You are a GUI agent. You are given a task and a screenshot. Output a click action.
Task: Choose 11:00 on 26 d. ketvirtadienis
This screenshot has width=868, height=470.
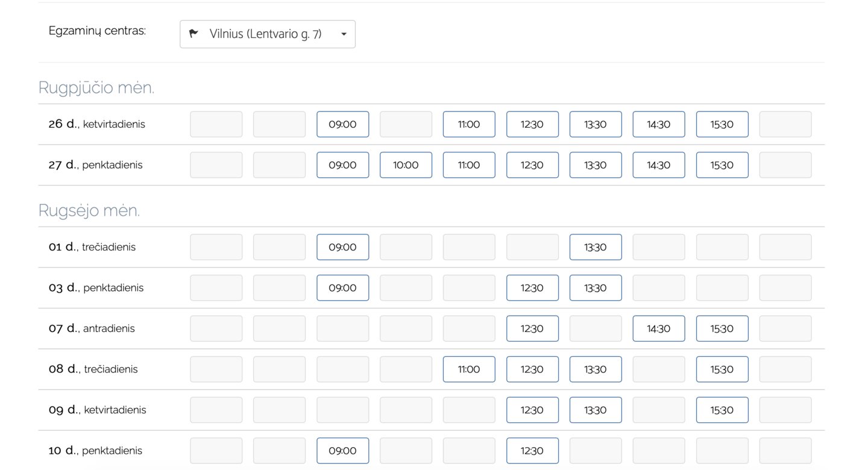(x=469, y=125)
